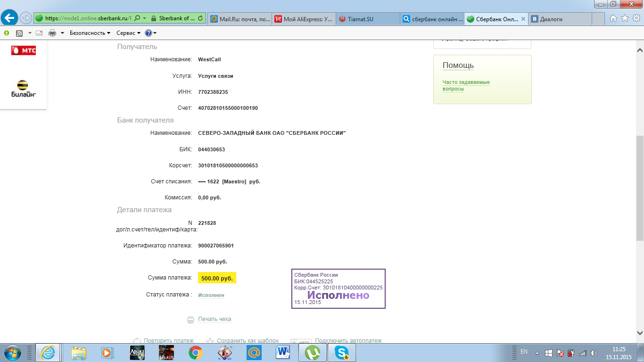The width and height of the screenshot is (644, 362).
Task: Click the sberbank.ru URL address field
Action: point(89,19)
